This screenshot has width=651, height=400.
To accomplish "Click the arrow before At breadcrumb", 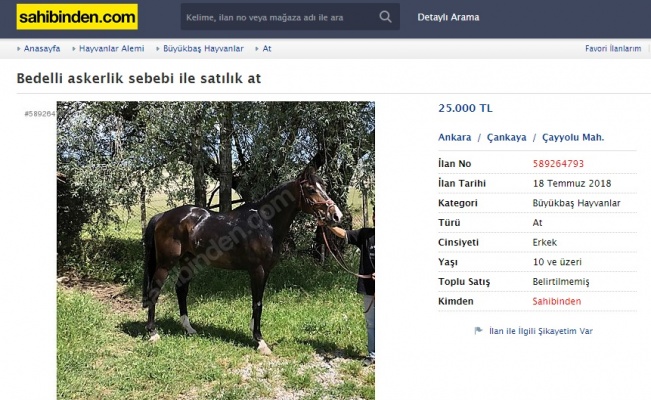I will point(257,49).
